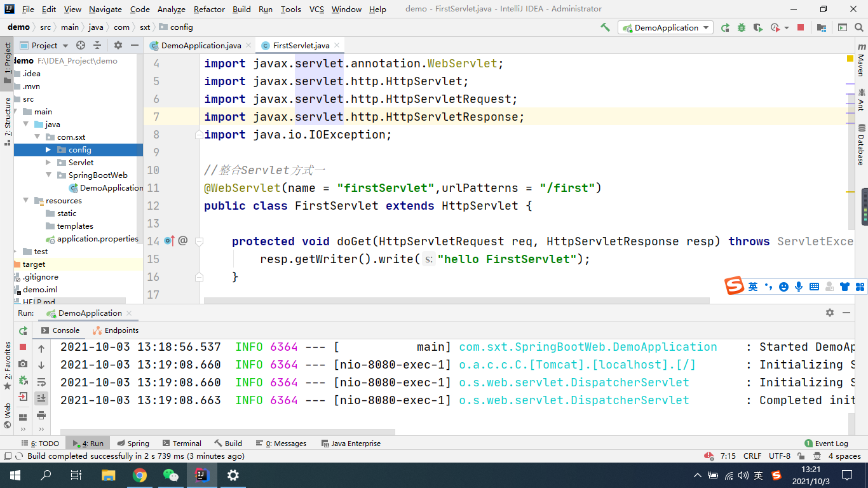Collapse the com.sxt package node
This screenshot has height=488, width=868.
(37, 137)
